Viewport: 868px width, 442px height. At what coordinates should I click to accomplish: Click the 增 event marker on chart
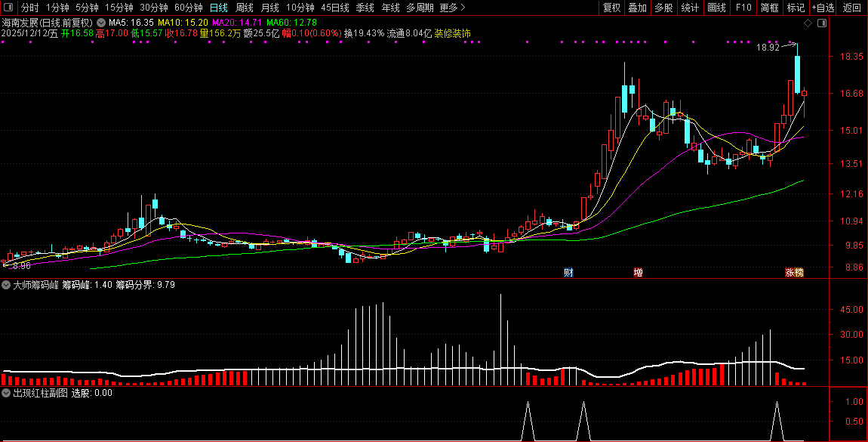(x=638, y=272)
